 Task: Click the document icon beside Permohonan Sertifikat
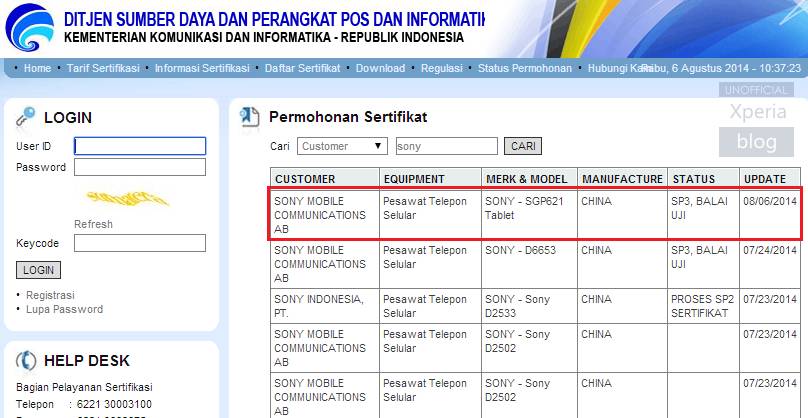250,116
